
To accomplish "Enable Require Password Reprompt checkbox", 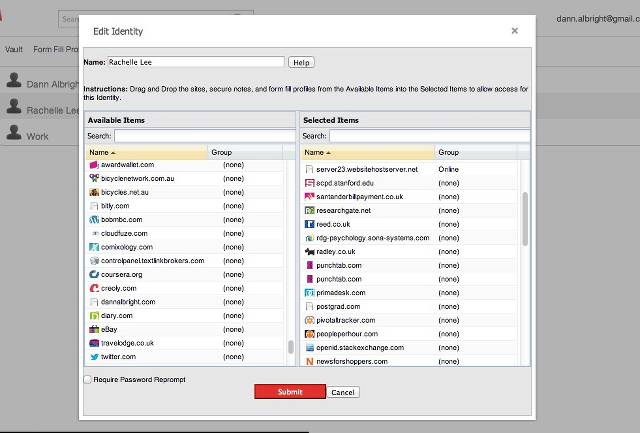I will pos(88,380).
